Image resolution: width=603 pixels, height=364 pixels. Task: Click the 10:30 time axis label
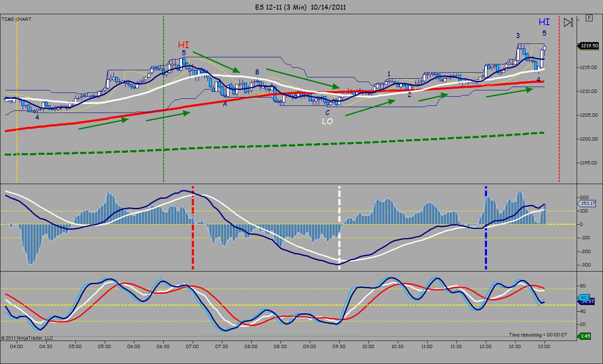(398, 346)
